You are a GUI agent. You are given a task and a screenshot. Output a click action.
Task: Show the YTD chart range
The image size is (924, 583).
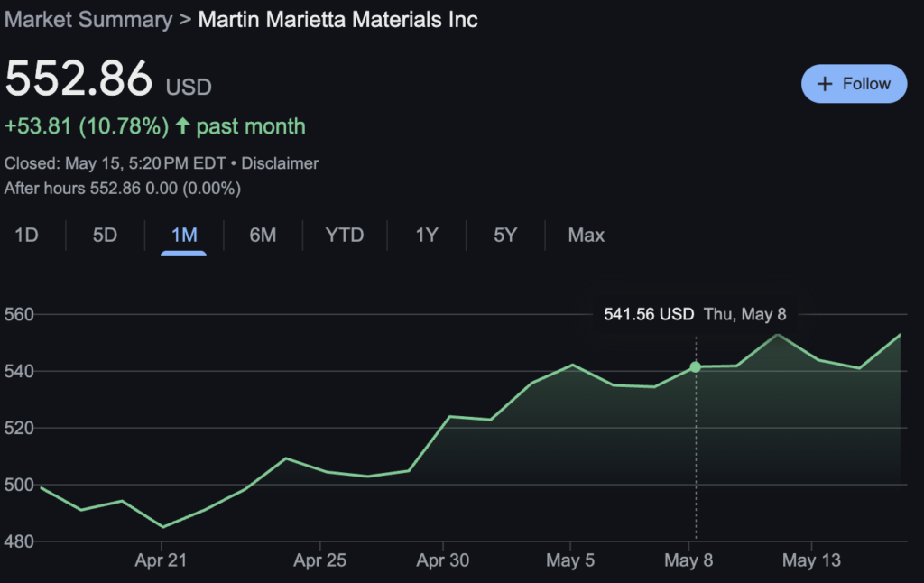[x=345, y=236]
